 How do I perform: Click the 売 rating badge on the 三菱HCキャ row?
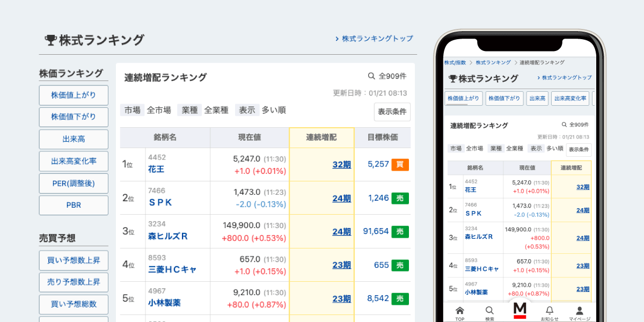pyautogui.click(x=400, y=265)
